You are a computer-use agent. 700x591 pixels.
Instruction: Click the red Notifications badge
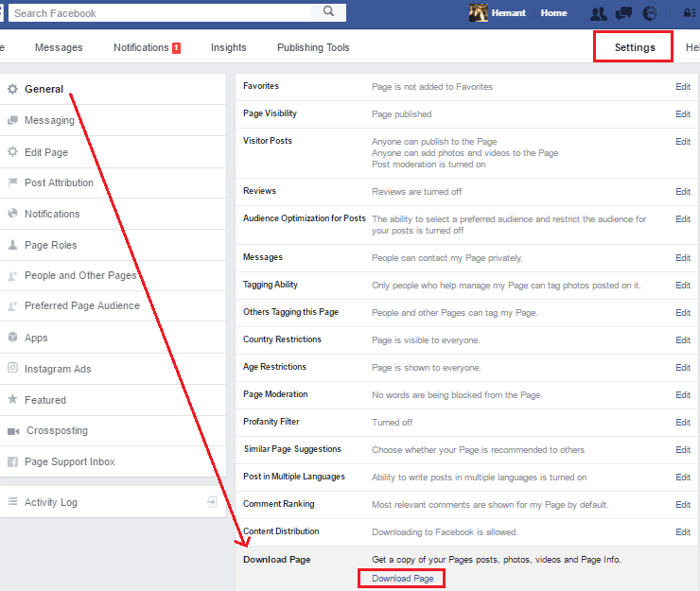tap(177, 48)
